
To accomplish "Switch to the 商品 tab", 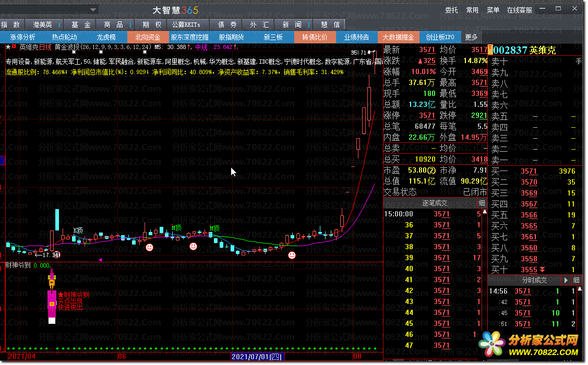I will (x=113, y=25).
